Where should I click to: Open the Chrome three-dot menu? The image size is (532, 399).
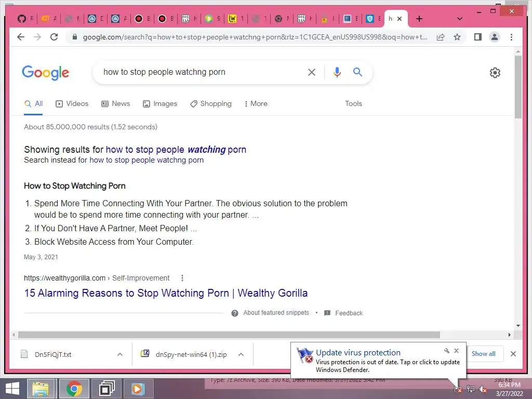pos(511,37)
